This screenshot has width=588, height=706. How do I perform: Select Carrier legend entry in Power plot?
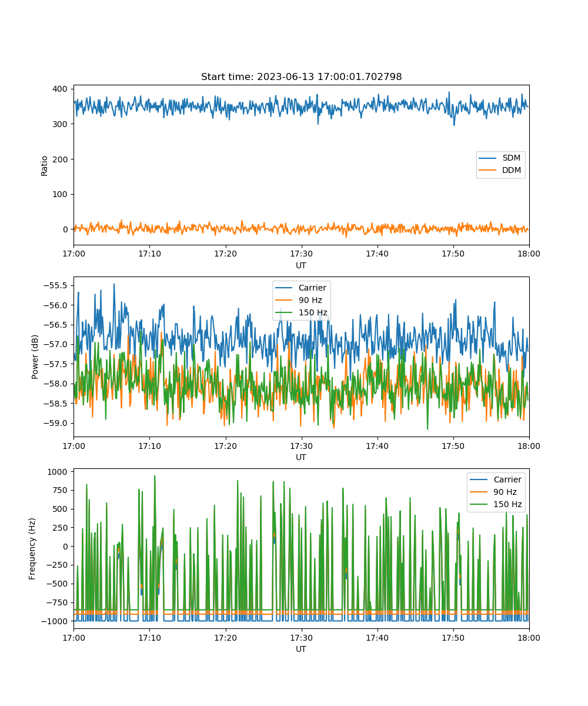tap(301, 288)
